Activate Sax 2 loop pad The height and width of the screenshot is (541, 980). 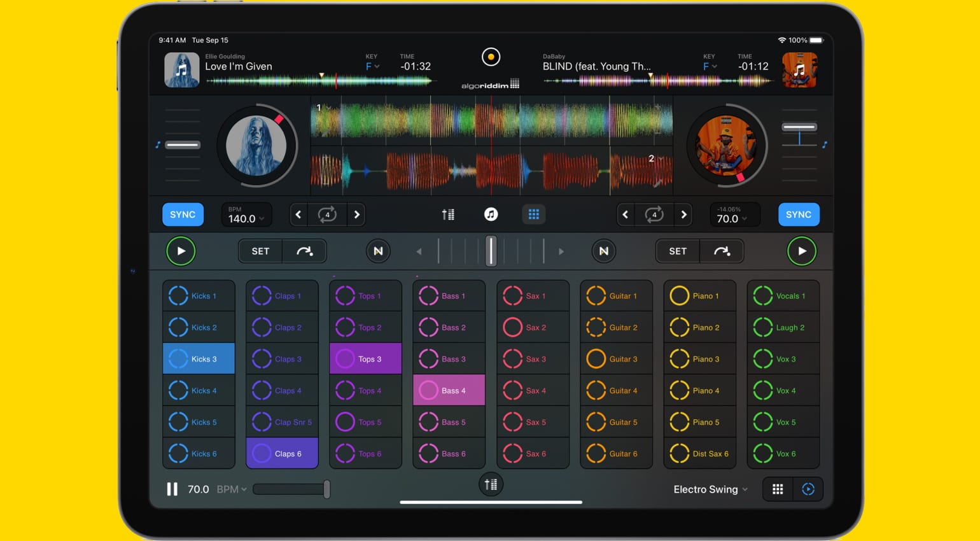tap(533, 327)
